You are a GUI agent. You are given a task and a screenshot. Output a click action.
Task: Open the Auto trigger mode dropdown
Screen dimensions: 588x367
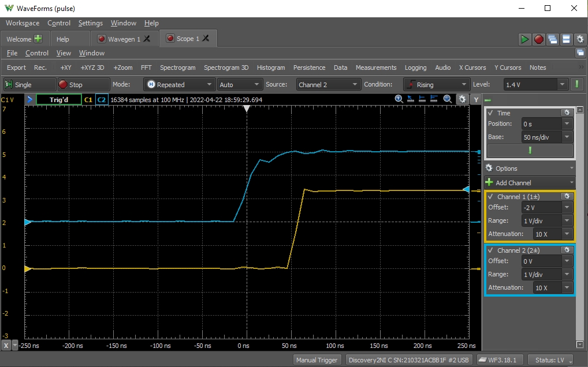tap(239, 85)
